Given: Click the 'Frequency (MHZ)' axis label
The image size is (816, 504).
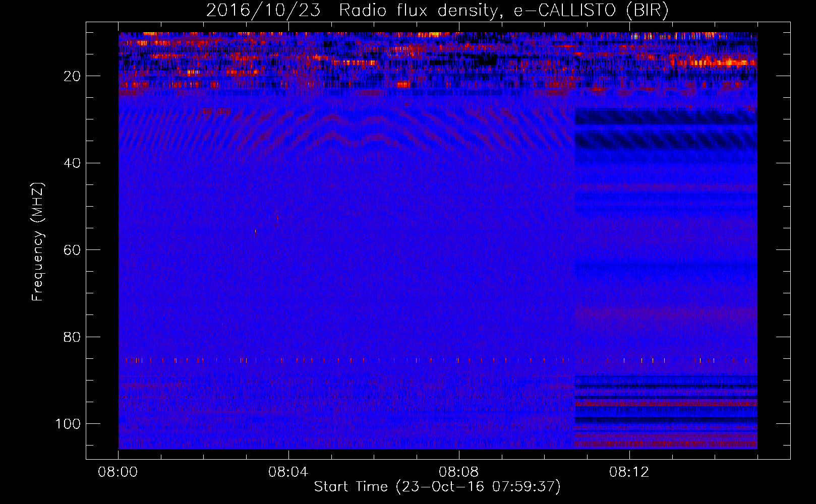Looking at the screenshot, I should (38, 242).
